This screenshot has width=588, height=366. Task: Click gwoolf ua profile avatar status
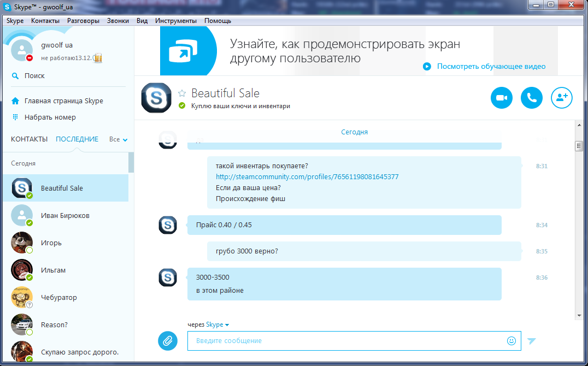tap(22, 51)
